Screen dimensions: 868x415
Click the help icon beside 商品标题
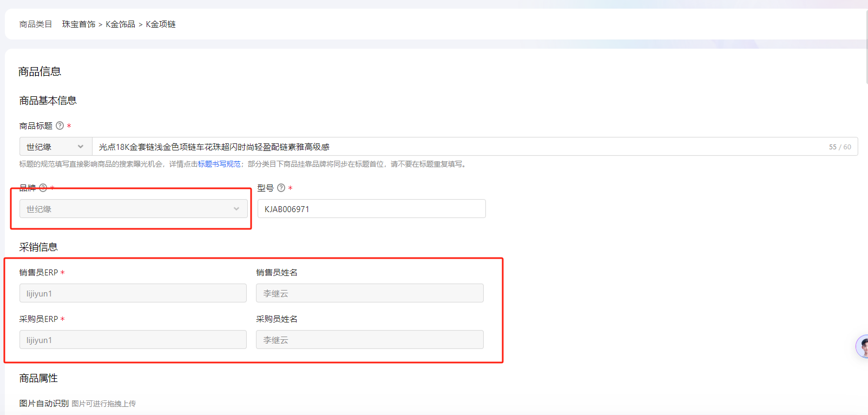pos(60,126)
